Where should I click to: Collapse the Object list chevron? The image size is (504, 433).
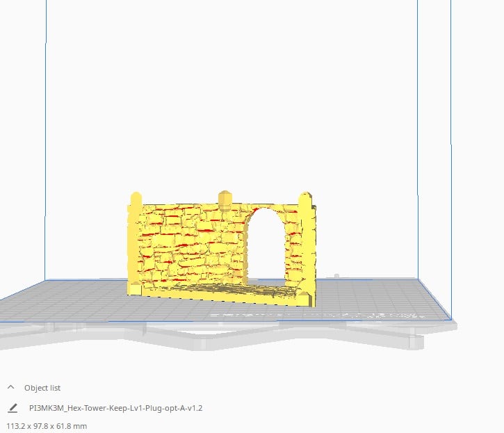[10, 387]
